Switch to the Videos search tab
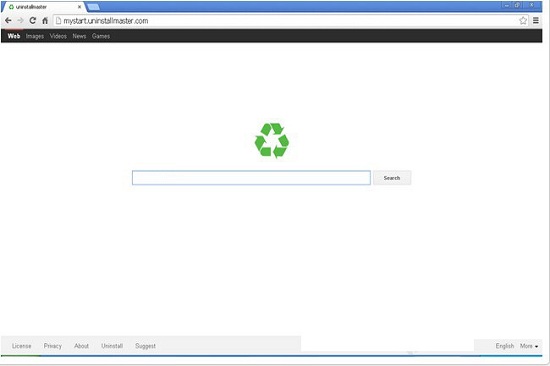The image size is (550, 366). [x=58, y=36]
